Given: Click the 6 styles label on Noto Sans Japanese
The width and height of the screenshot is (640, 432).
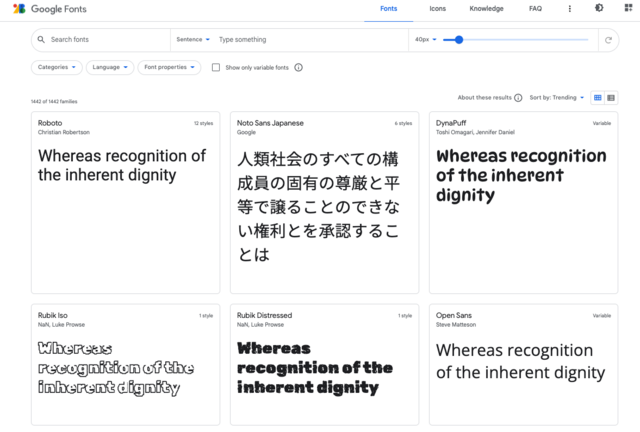Looking at the screenshot, I should 403,123.
